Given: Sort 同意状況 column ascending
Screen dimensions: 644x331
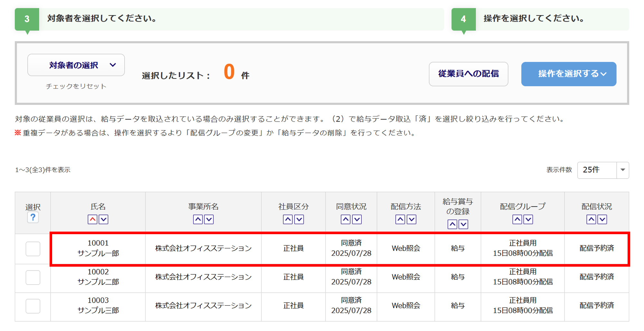Looking at the screenshot, I should click(x=346, y=219).
